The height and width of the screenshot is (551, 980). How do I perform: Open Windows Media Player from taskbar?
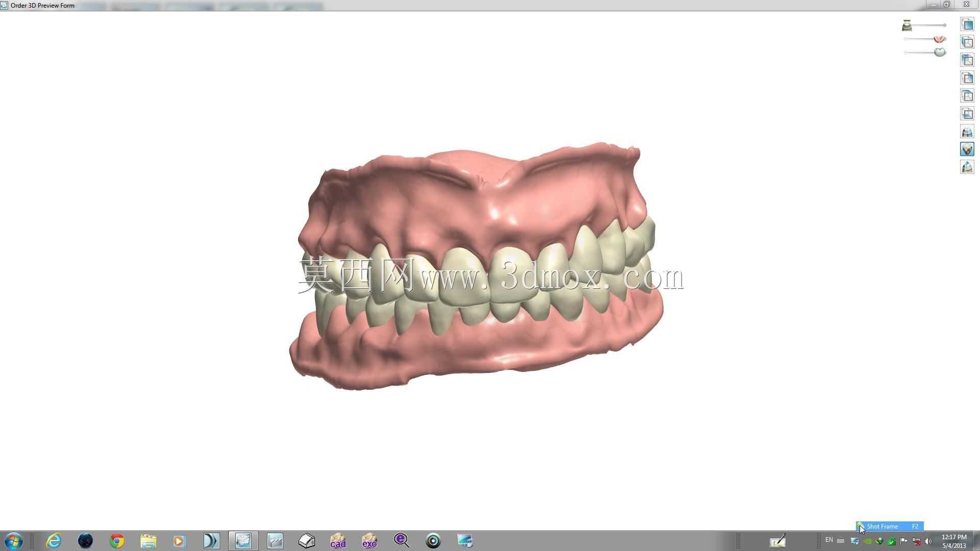point(180,541)
